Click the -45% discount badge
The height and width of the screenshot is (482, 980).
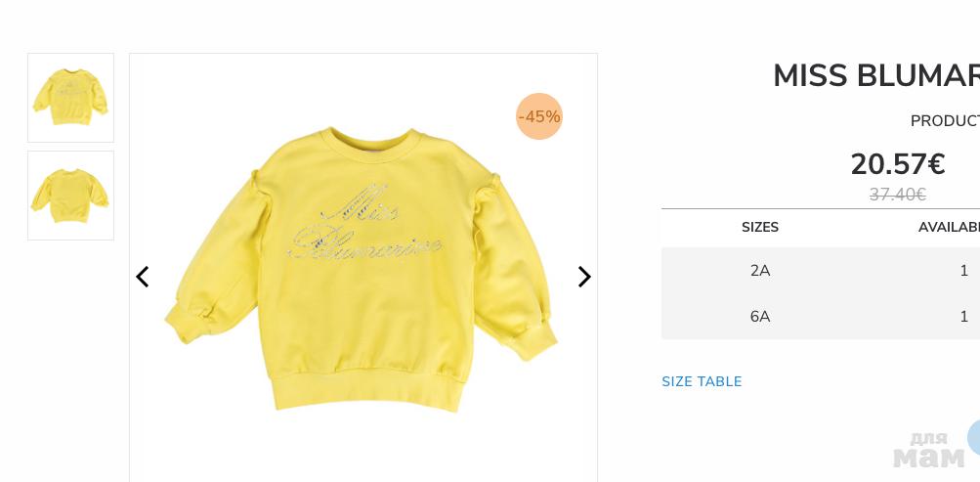tap(539, 116)
